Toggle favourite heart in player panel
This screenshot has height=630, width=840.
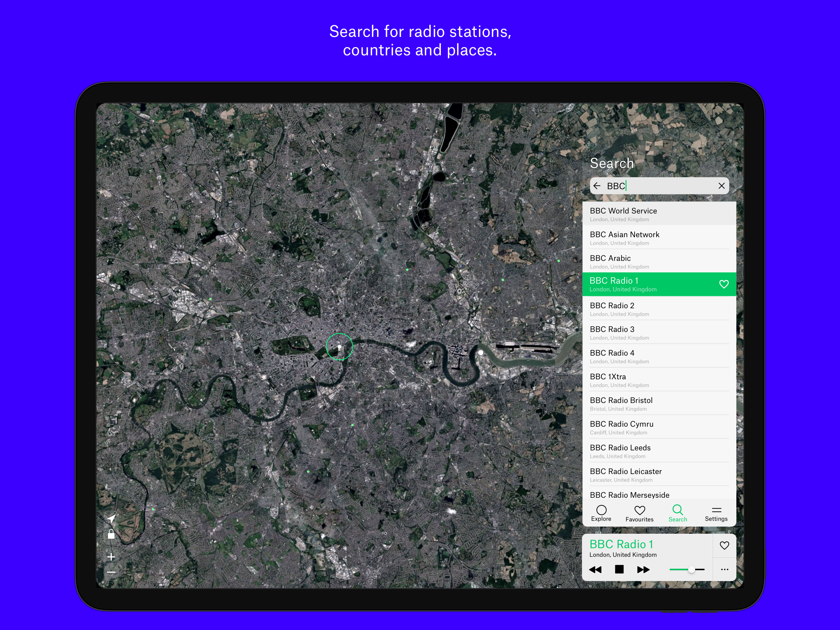725,546
